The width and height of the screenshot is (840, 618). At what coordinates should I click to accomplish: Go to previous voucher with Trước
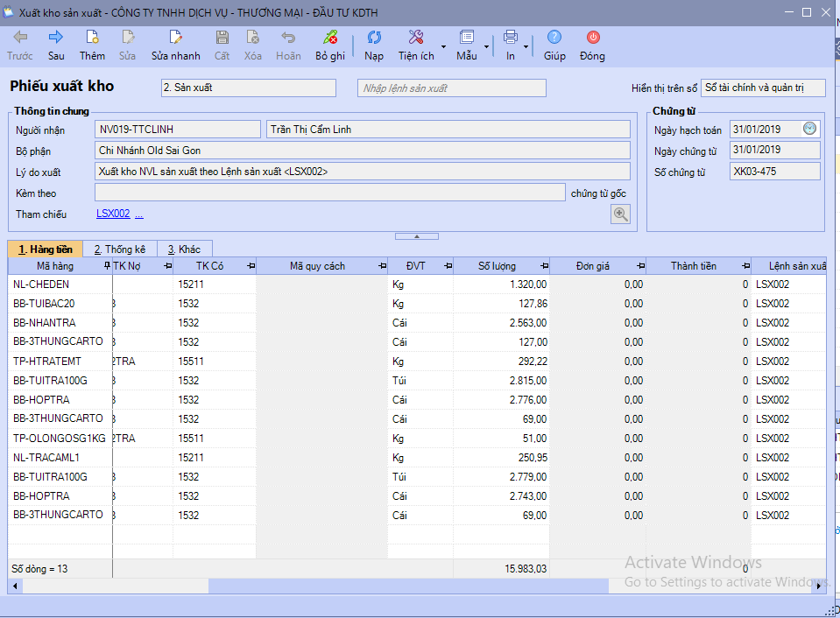[x=20, y=46]
